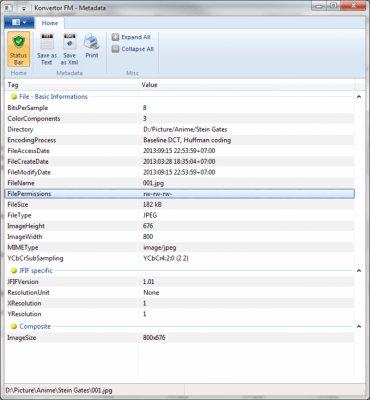Click the image/jpeg value
Image resolution: width=370 pixels, height=400 pixels.
pyautogui.click(x=160, y=248)
